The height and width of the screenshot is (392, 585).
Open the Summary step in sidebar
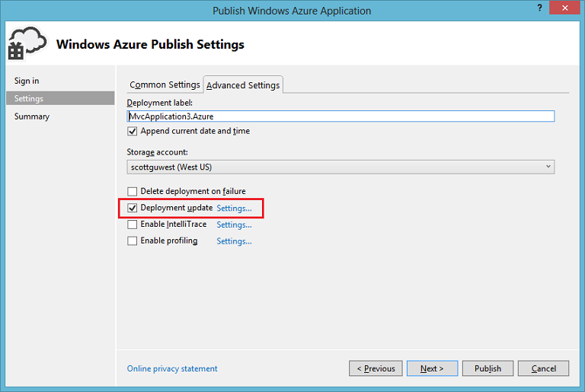click(x=32, y=116)
